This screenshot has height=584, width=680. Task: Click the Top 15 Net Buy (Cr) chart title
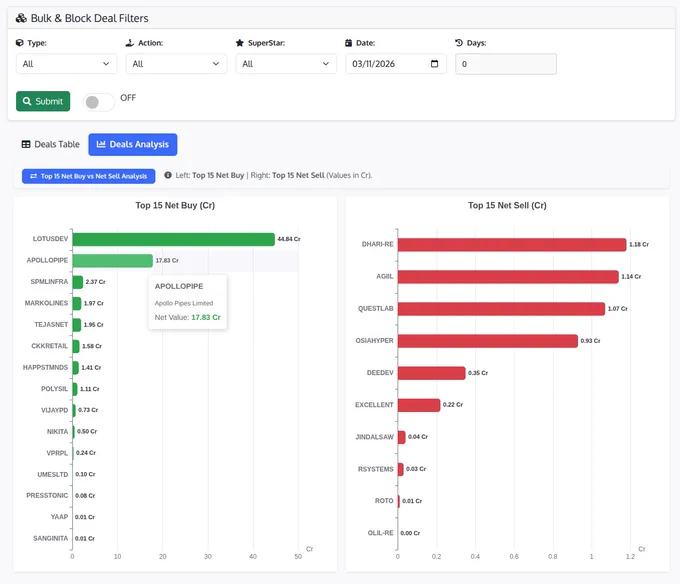pyautogui.click(x=175, y=206)
